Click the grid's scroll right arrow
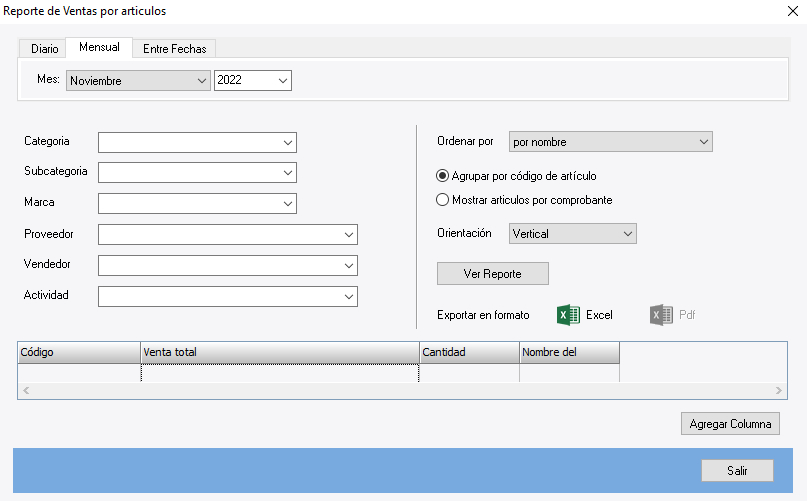Viewport: 807px width, 501px height. pos(779,391)
